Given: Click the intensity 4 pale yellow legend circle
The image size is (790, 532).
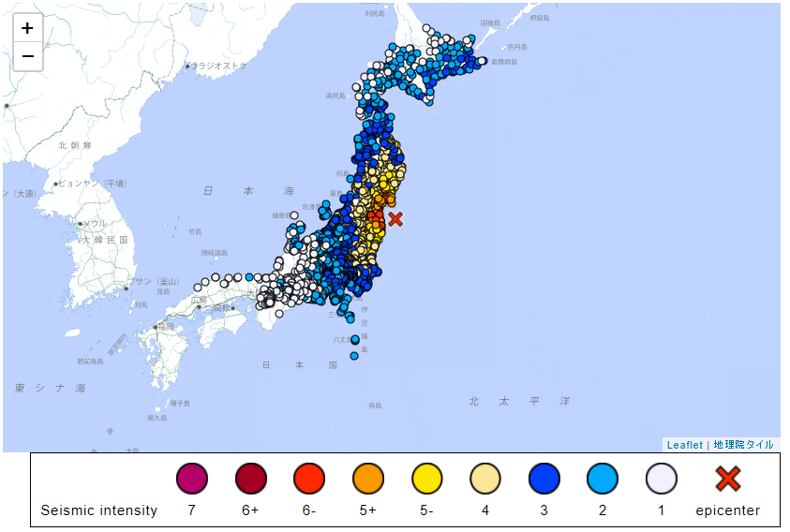Looking at the screenshot, I should pyautogui.click(x=485, y=479).
